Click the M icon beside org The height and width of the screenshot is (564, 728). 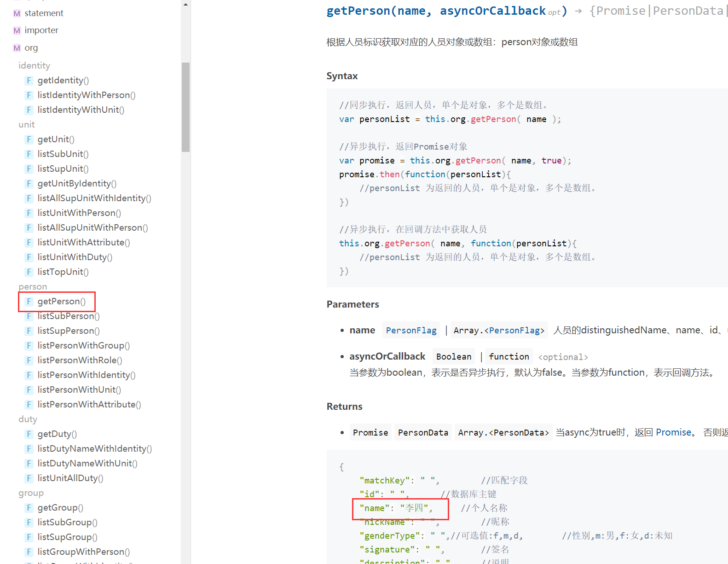pyautogui.click(x=17, y=48)
